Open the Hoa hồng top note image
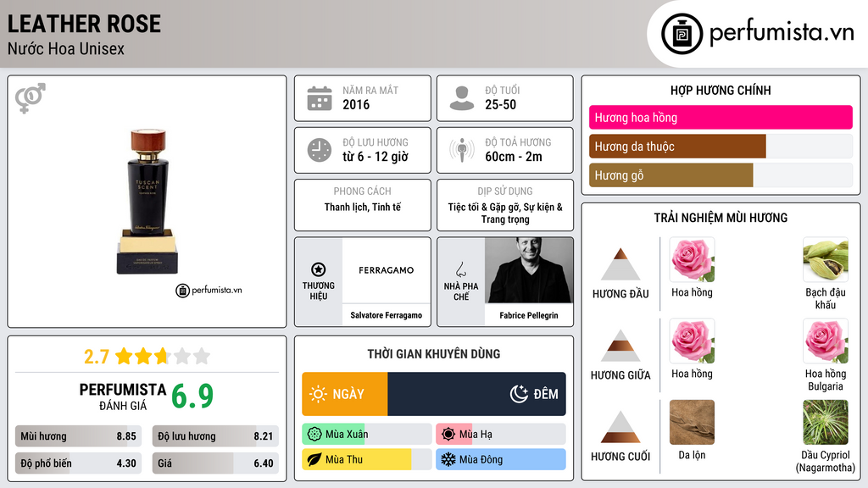 pyautogui.click(x=692, y=260)
